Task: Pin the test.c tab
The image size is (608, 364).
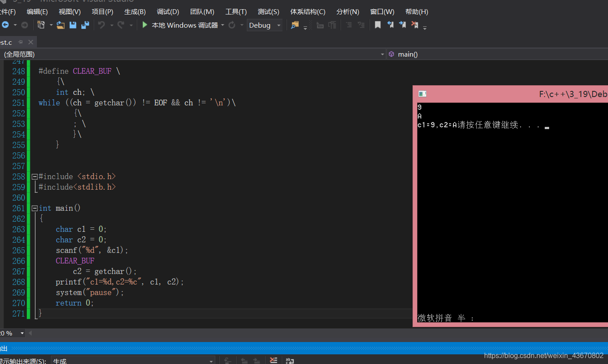Action: pyautogui.click(x=21, y=42)
